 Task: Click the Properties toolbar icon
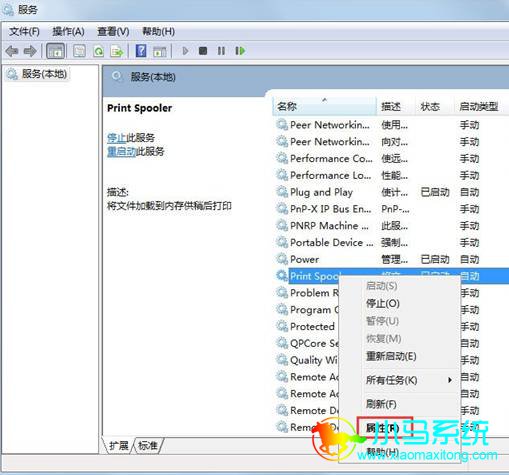pyautogui.click(x=79, y=51)
